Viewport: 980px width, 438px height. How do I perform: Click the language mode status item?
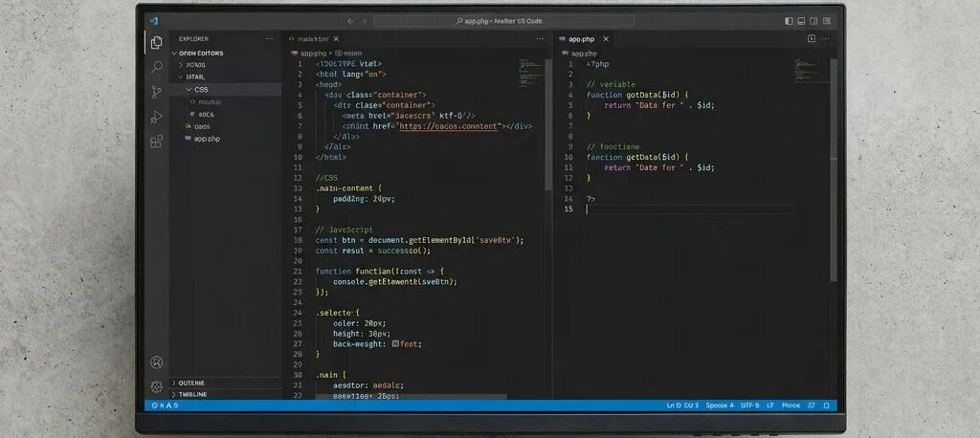coord(791,405)
